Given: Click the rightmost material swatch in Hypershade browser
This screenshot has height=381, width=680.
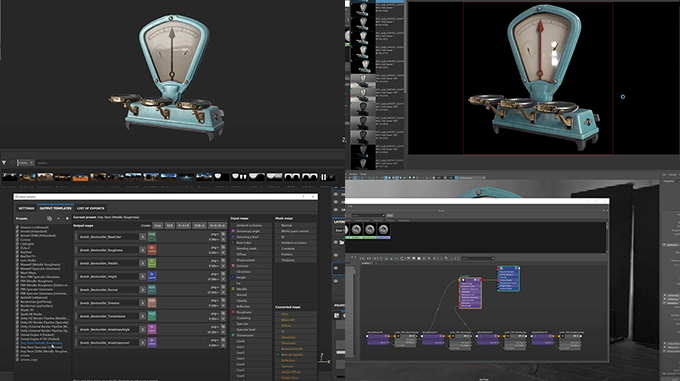Looking at the screenshot, I should pos(383,230).
